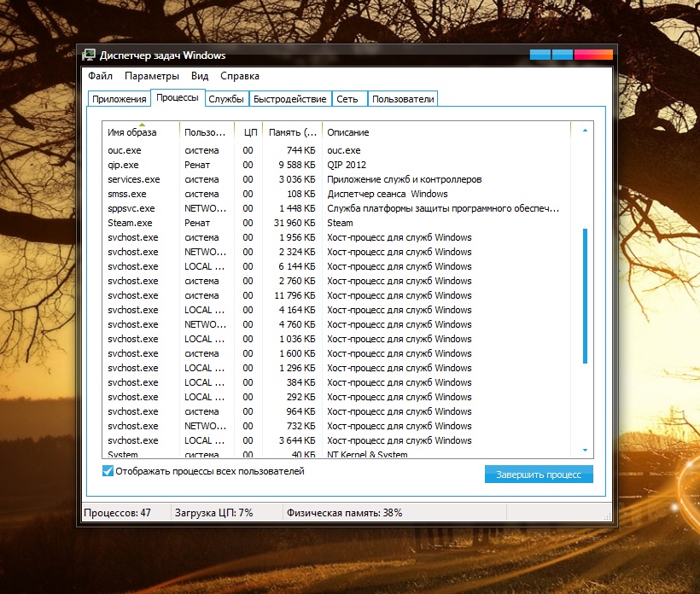Click "Приложение служб и контроллеров" description

click(405, 179)
